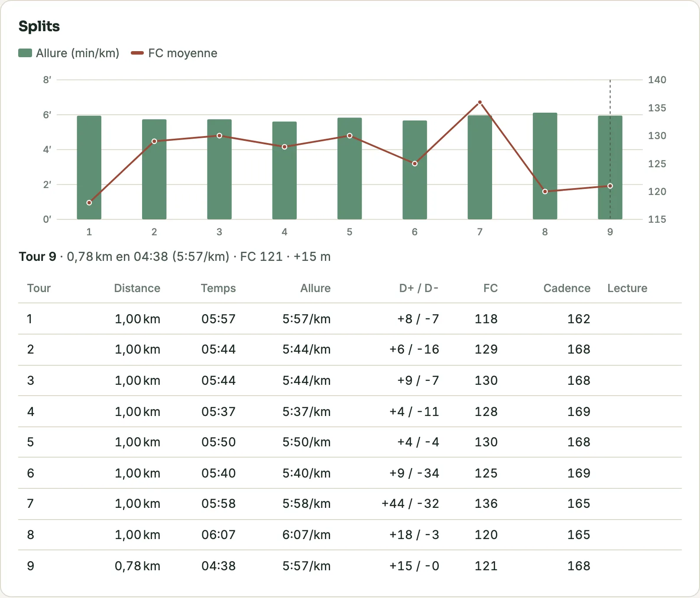Click the "Tour" column header
Image resolution: width=700 pixels, height=598 pixels.
[x=39, y=288]
